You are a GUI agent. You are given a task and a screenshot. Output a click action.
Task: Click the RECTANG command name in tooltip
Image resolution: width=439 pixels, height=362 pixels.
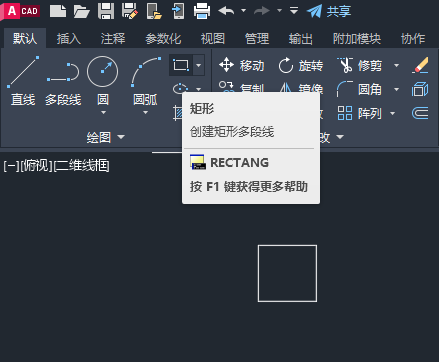[240, 163]
